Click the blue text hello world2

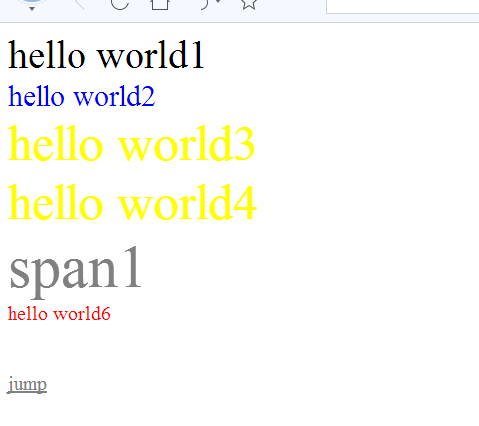click(82, 96)
